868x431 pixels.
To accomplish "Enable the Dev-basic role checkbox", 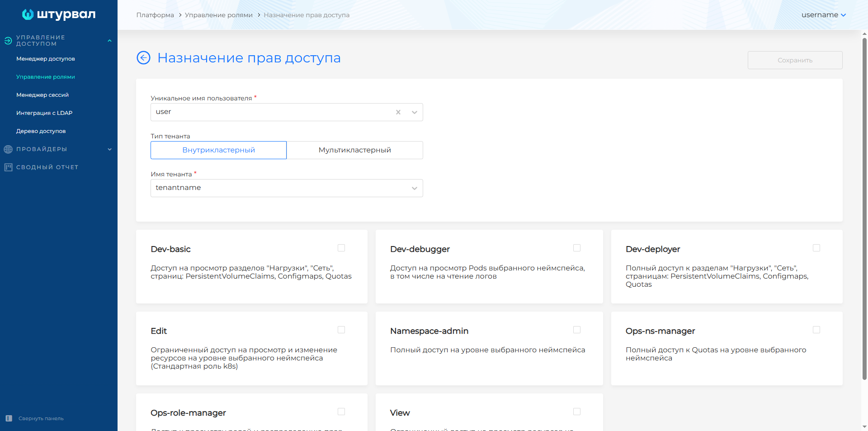I will pyautogui.click(x=341, y=248).
